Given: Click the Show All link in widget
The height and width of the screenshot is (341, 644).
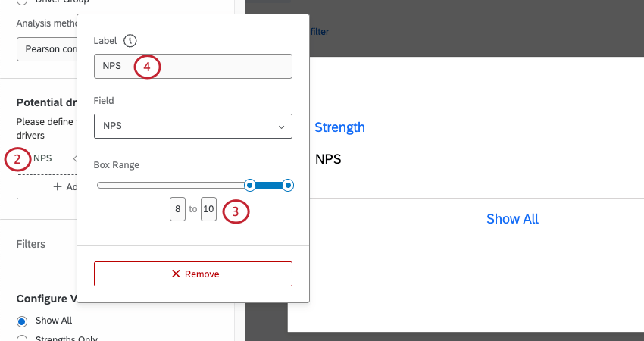Looking at the screenshot, I should coord(512,219).
